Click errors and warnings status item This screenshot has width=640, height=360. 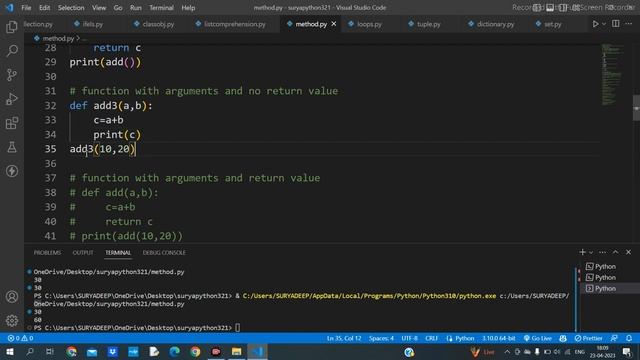click(20, 338)
